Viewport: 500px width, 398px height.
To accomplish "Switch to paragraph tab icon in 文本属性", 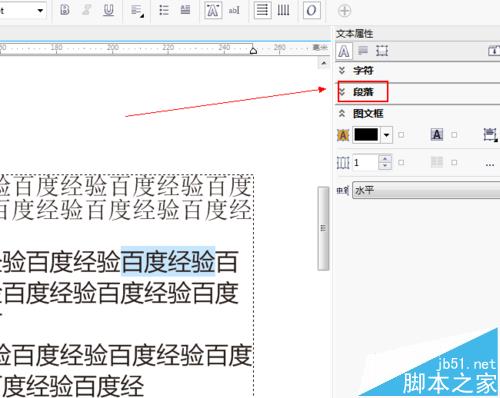I will [363, 51].
